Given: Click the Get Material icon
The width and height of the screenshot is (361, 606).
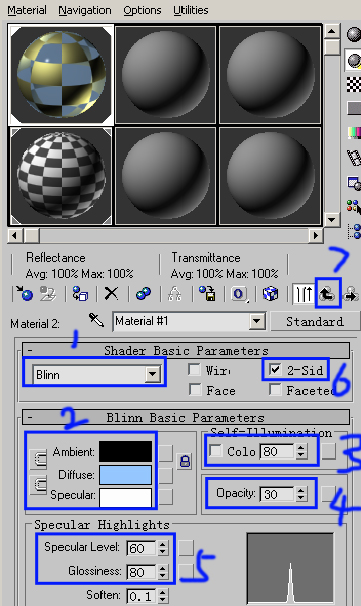Looking at the screenshot, I should tap(25, 294).
